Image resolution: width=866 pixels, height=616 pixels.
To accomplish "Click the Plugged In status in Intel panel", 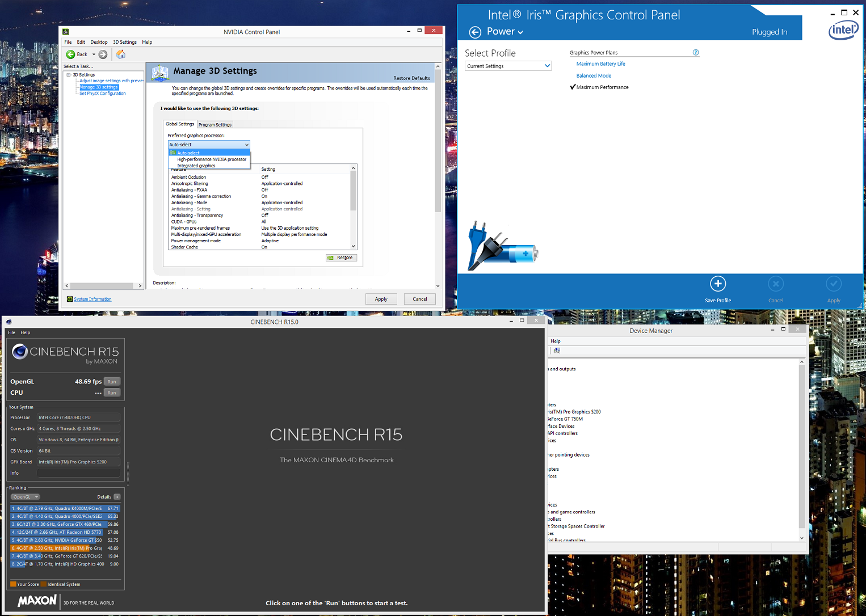I will click(x=770, y=32).
